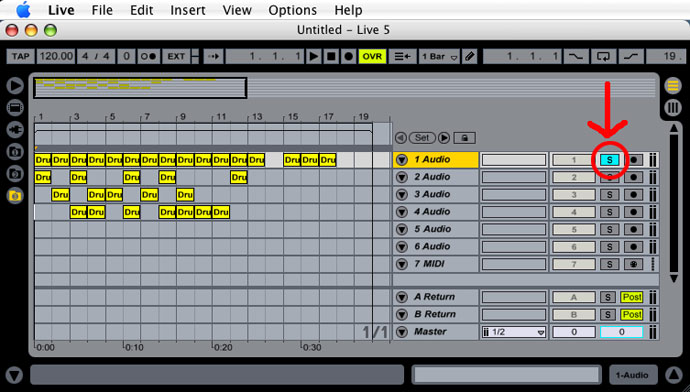Image resolution: width=690 pixels, height=392 pixels.
Task: Arm the 7 MIDI track
Action: click(633, 264)
